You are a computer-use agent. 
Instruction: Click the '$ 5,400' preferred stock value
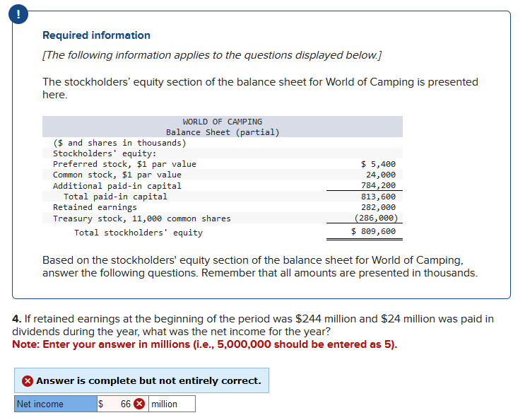378,164
